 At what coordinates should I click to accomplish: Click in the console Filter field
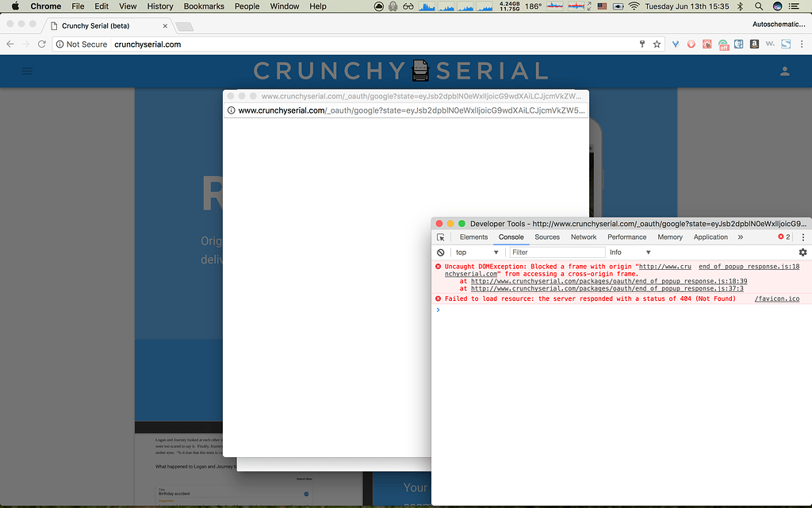[557, 252]
